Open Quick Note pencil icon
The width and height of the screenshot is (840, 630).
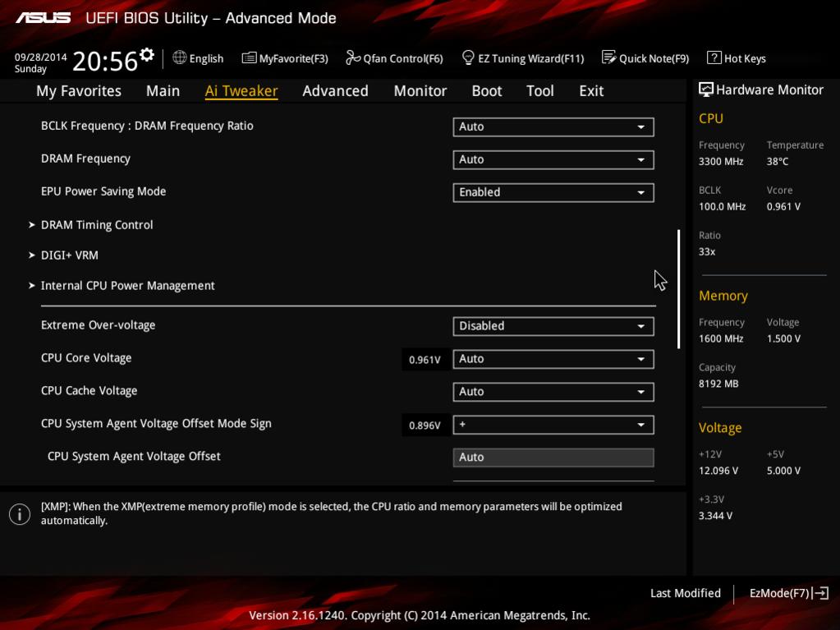pos(608,57)
